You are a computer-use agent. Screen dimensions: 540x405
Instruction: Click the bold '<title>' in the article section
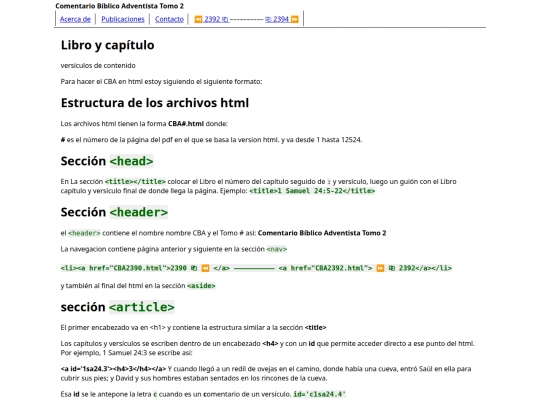tap(315, 328)
